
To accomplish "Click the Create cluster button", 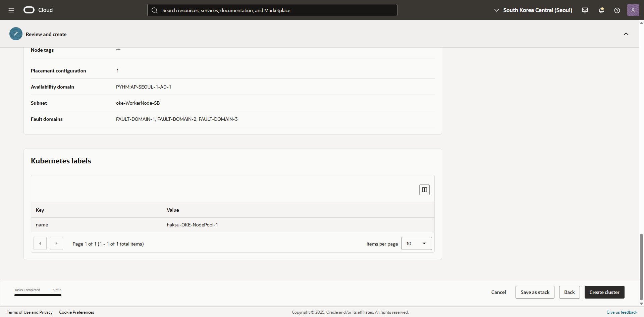I will [604, 292].
